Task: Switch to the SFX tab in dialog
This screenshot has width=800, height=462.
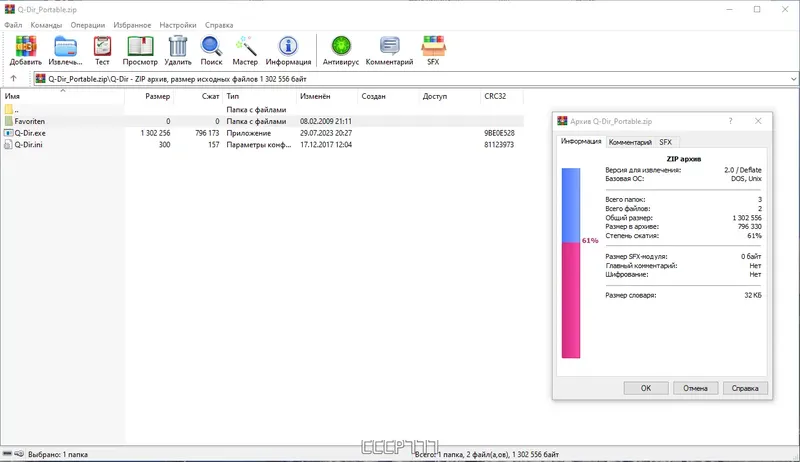Action: click(665, 142)
